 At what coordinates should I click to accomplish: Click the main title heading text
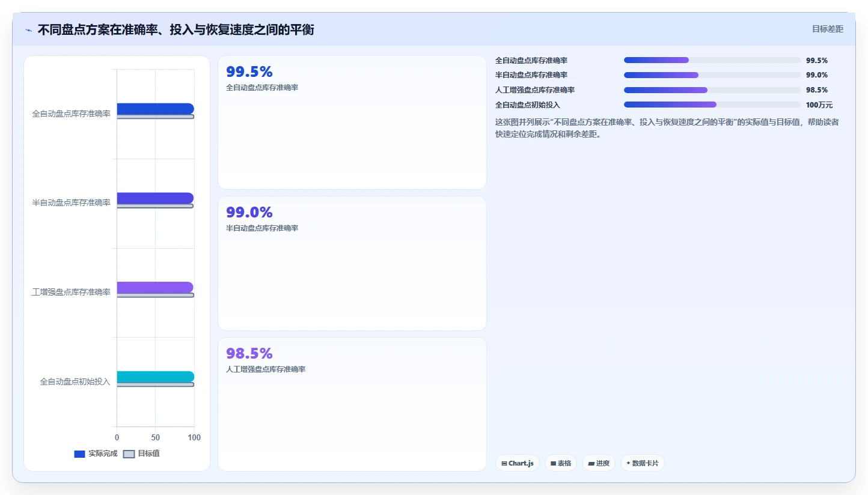pos(176,30)
